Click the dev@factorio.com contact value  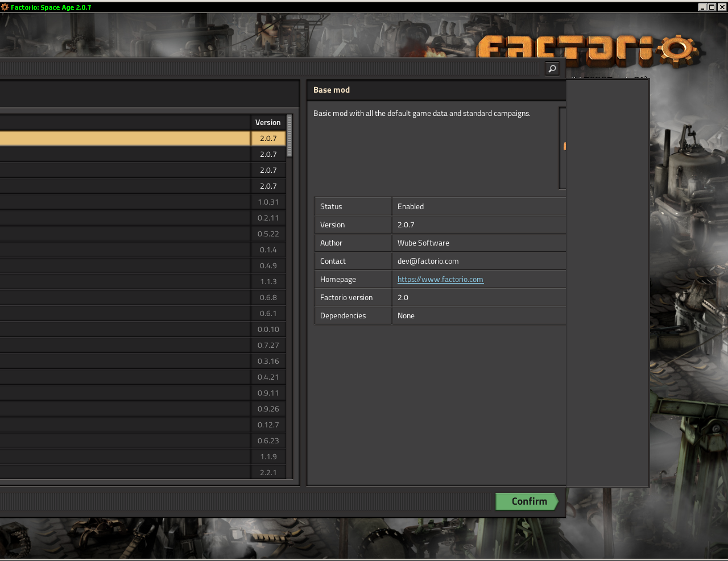coord(428,261)
